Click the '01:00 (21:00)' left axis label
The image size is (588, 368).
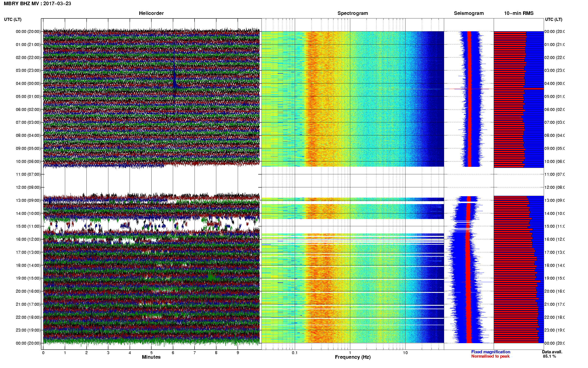(28, 44)
